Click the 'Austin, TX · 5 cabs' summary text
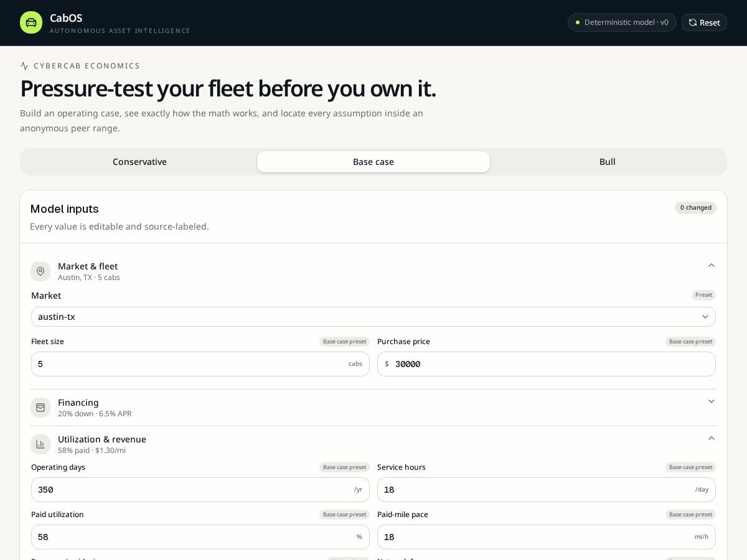The width and height of the screenshot is (747, 560). pos(89,278)
